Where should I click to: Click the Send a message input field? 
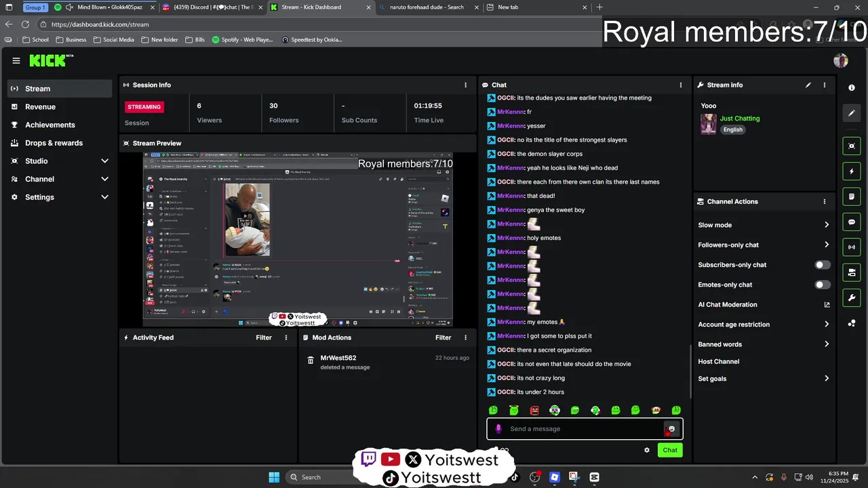585,429
